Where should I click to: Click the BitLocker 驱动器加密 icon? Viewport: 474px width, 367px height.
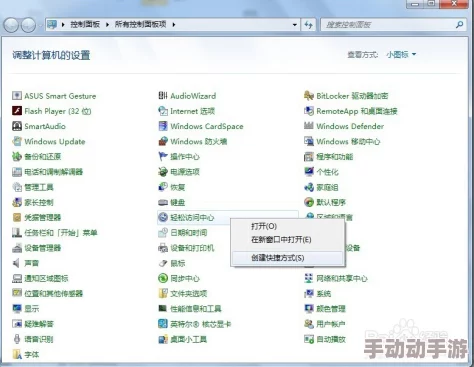[309, 96]
